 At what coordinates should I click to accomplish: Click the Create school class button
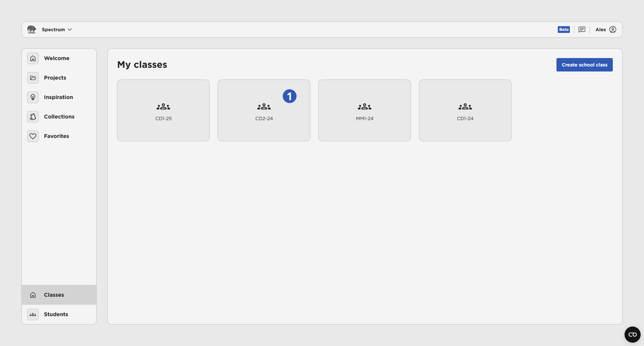click(584, 65)
